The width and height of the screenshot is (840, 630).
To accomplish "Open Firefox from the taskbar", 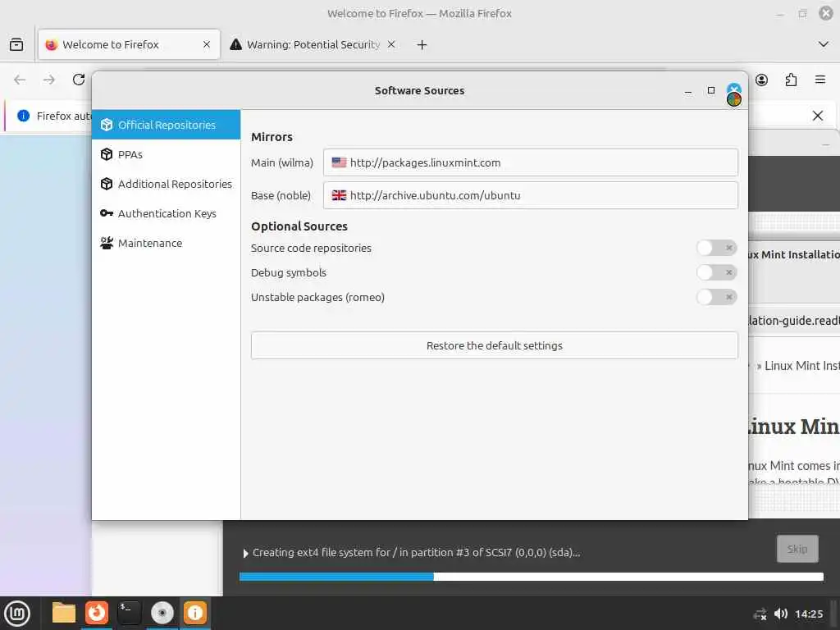I will point(97,613).
